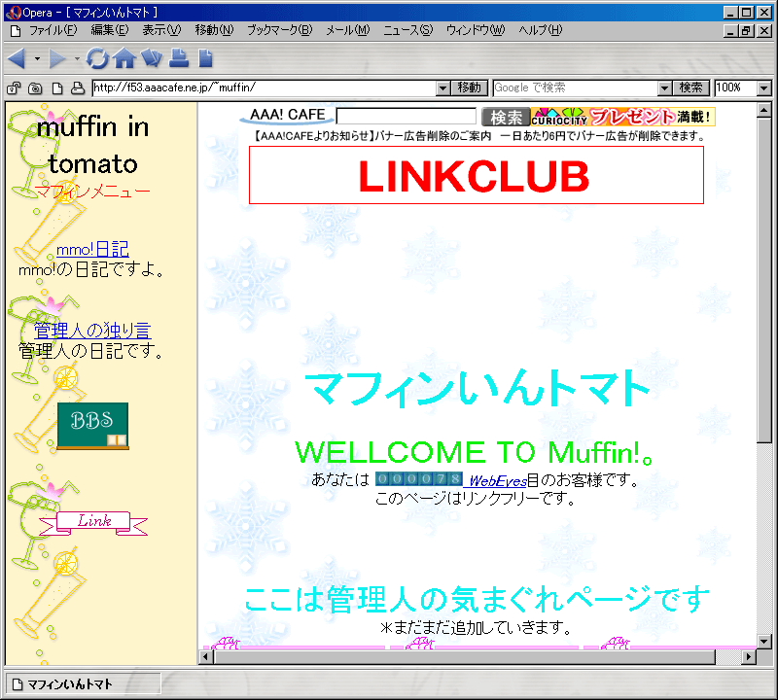778x700 pixels.
Task: Click the small document mode icon
Action: 57,88
